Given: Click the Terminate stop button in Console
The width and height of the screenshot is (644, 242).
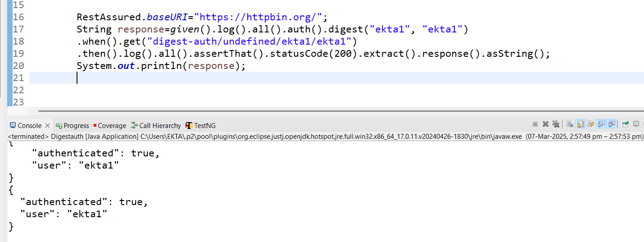Looking at the screenshot, I should (535, 124).
